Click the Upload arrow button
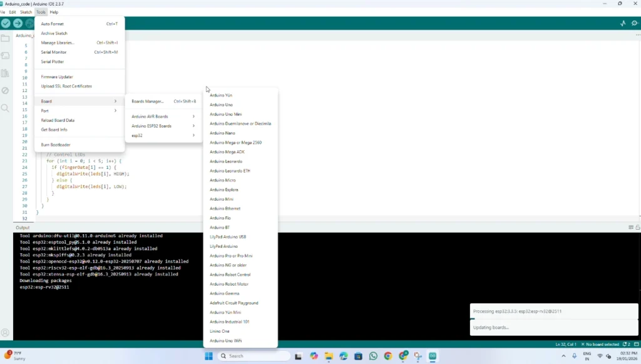The width and height of the screenshot is (641, 364). pyautogui.click(x=18, y=23)
